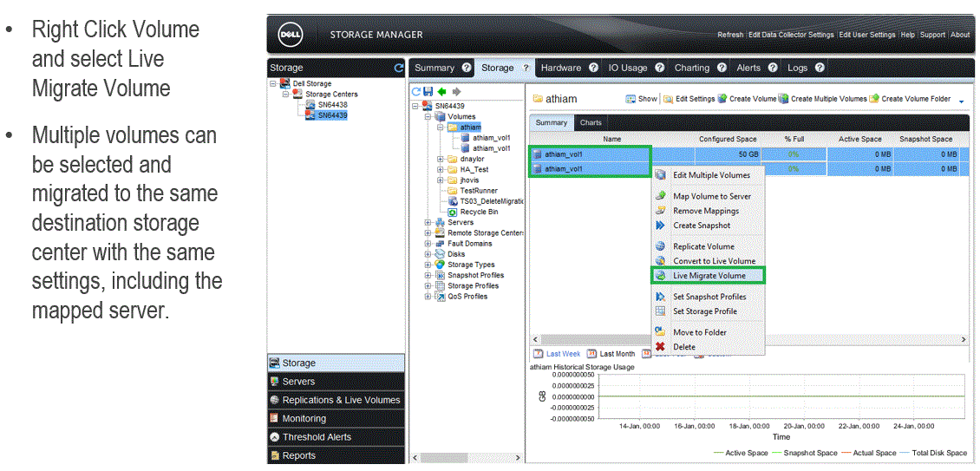The image size is (980, 471).
Task: Choose Map Volume to Server
Action: (x=709, y=196)
